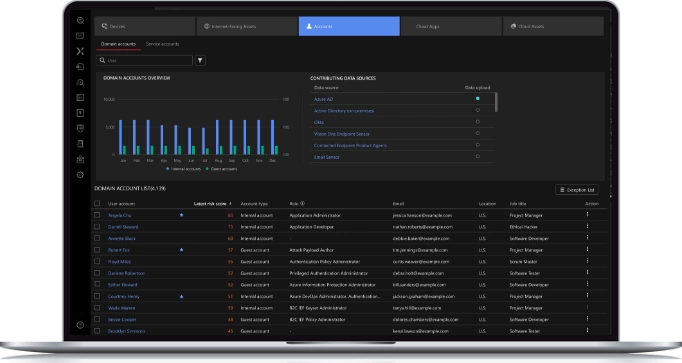The image size is (682, 363).
Task: Open the Azure AD data source link
Action: pyautogui.click(x=323, y=99)
